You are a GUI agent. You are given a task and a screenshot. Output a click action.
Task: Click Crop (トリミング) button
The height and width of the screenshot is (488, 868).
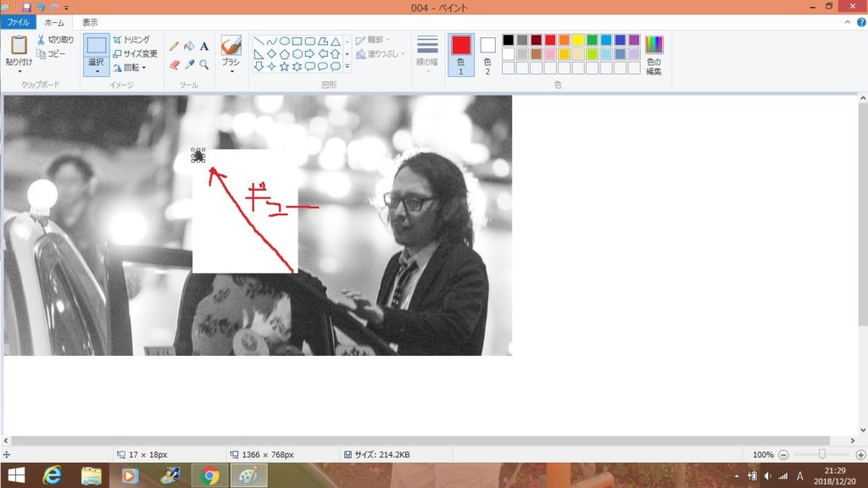coord(131,40)
